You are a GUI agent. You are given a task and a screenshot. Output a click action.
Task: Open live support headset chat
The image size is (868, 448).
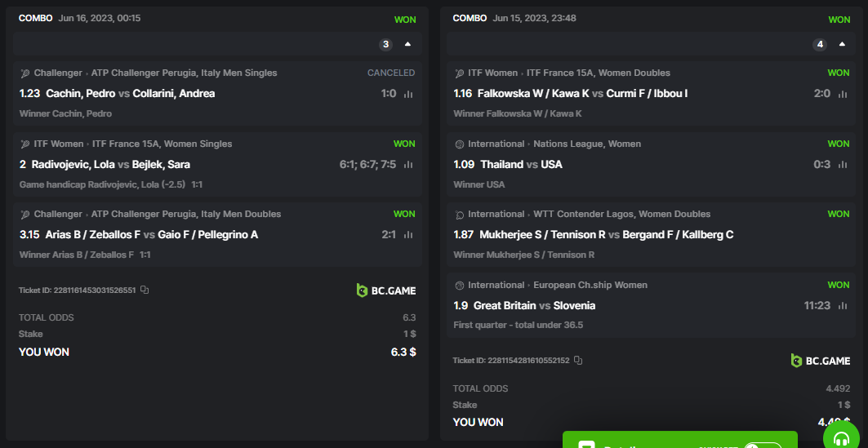pos(841,438)
